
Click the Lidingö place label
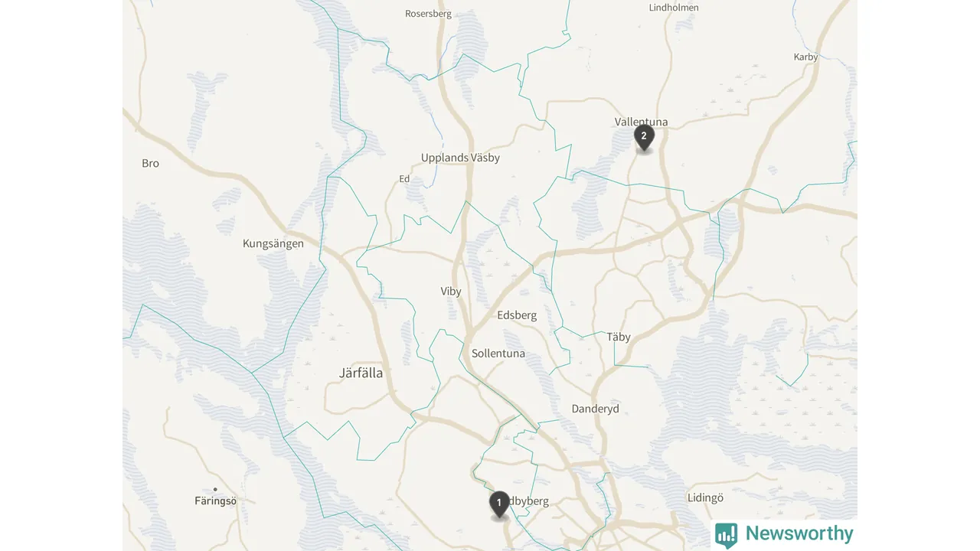tap(705, 497)
